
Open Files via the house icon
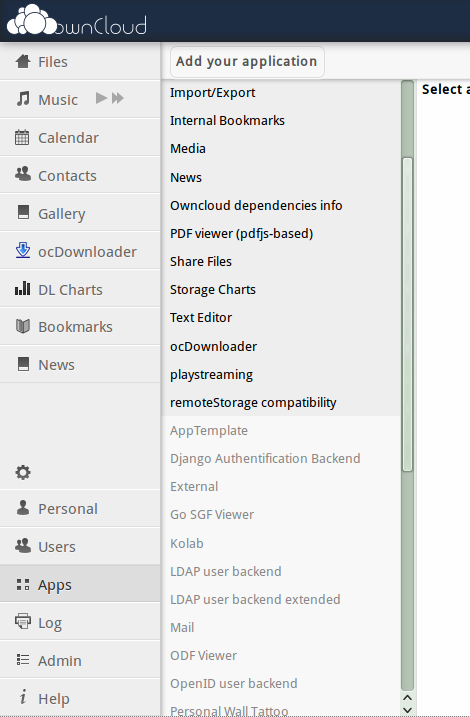pos(23,61)
